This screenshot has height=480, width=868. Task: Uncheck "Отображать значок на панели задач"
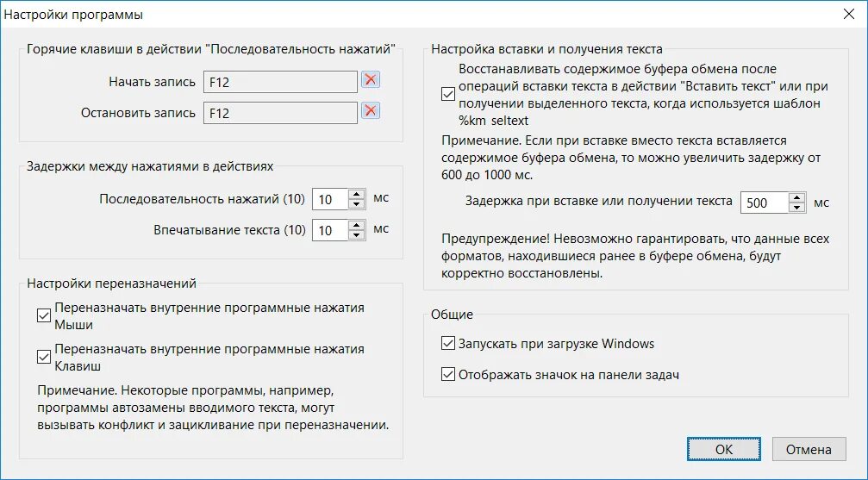pos(448,374)
